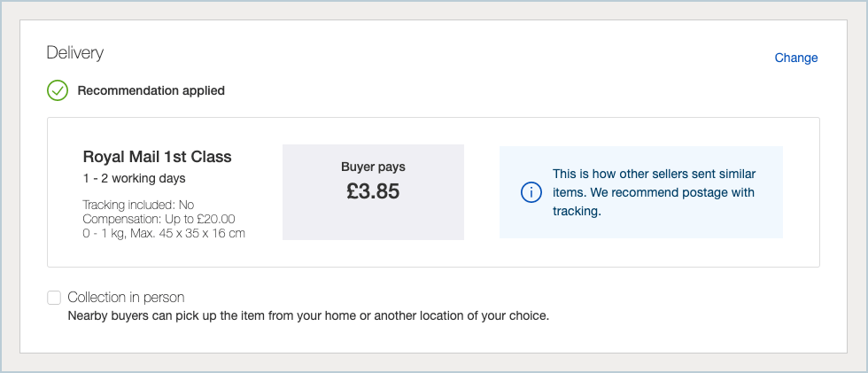Click the Buyer pays label
The width and height of the screenshot is (868, 373).
[x=373, y=167]
